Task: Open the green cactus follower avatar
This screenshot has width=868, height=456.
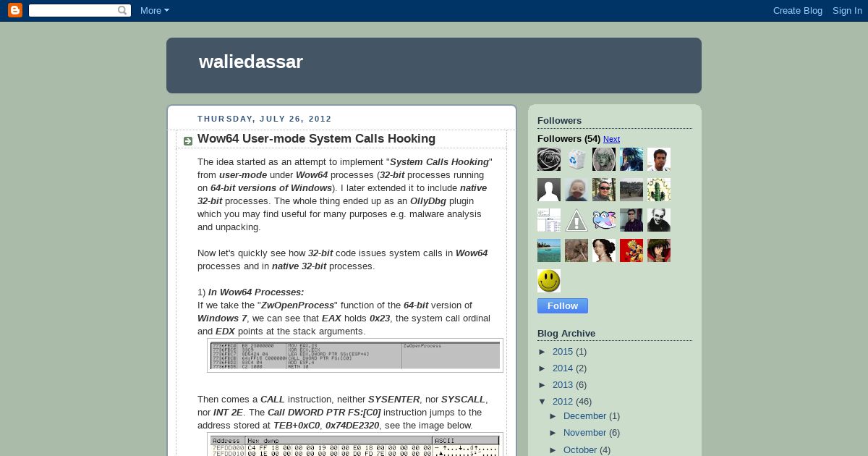Action: coord(659,190)
